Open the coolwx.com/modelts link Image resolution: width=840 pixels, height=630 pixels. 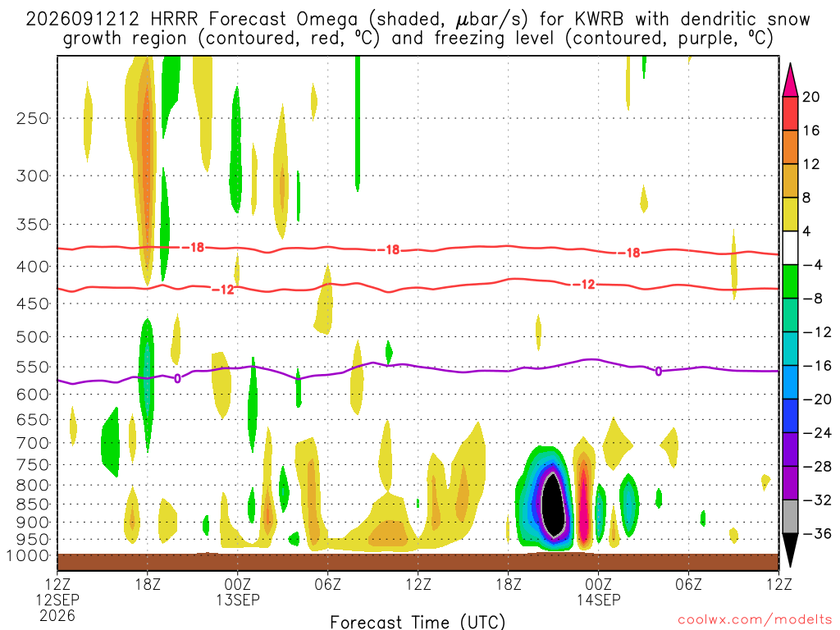point(755,619)
